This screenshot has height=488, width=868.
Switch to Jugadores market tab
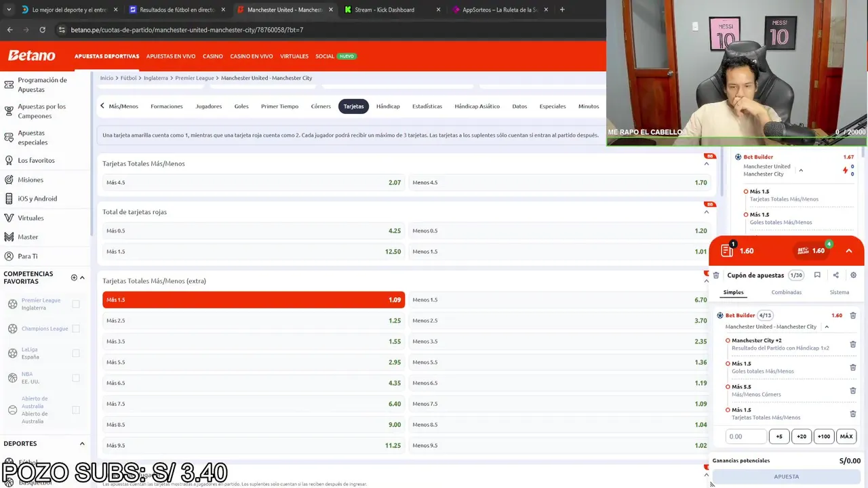tap(209, 106)
